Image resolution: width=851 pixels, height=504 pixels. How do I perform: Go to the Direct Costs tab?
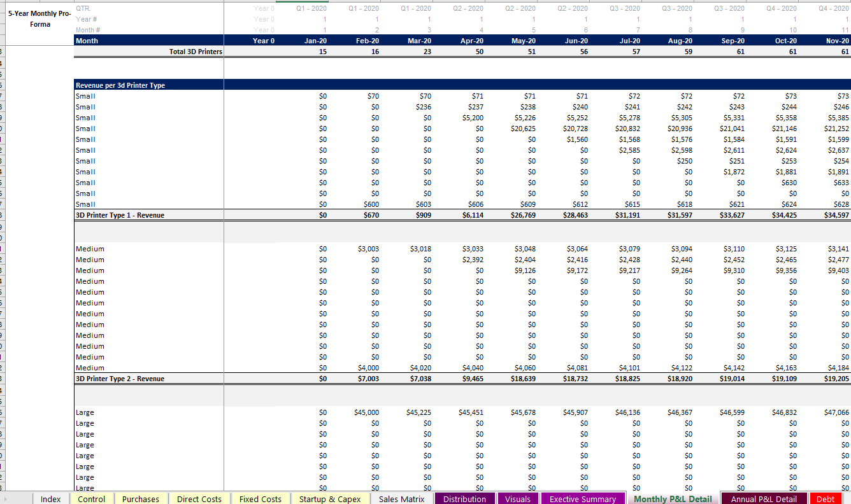point(199,499)
